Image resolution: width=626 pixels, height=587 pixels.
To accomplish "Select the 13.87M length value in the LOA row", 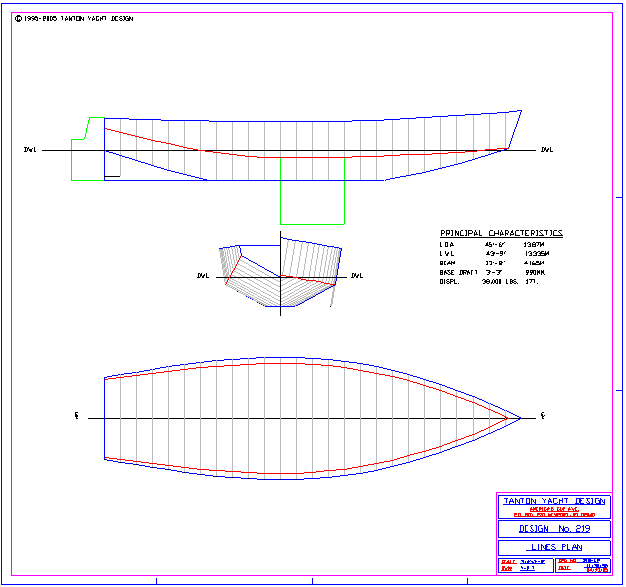I will (x=534, y=244).
